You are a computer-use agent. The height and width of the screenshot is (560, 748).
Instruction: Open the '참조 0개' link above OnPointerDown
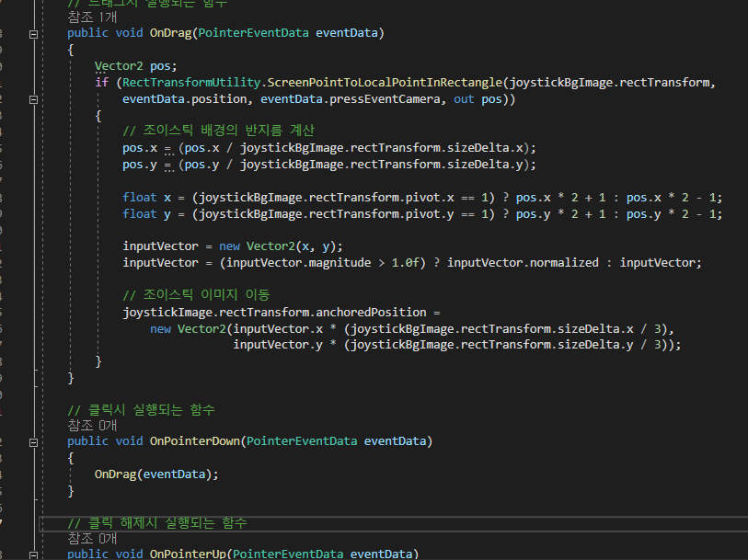tap(92, 425)
